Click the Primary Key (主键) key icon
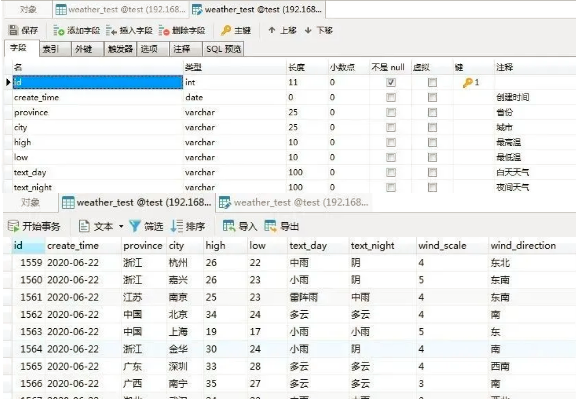This screenshot has height=399, width=576. click(x=226, y=30)
